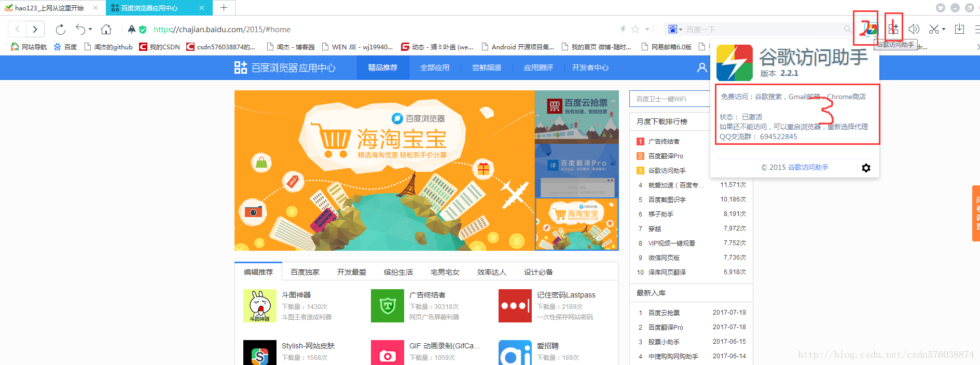Select the 海淘宝宝 small banner thumbnail
This screenshot has height=365, width=980.
click(577, 224)
